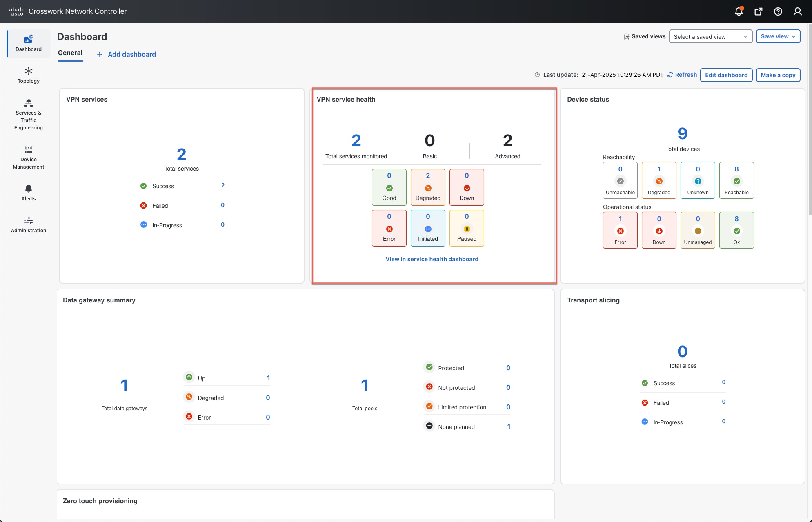
Task: Click the Error VPN service health tile
Action: [x=389, y=228]
